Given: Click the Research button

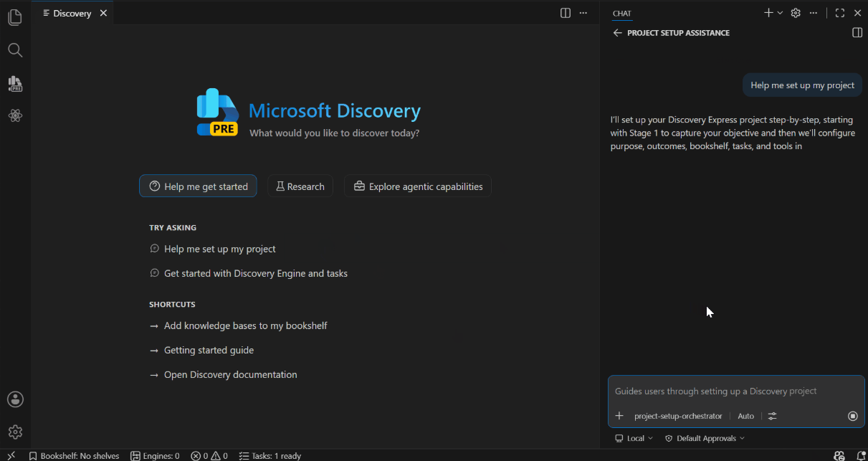Looking at the screenshot, I should [x=300, y=186].
